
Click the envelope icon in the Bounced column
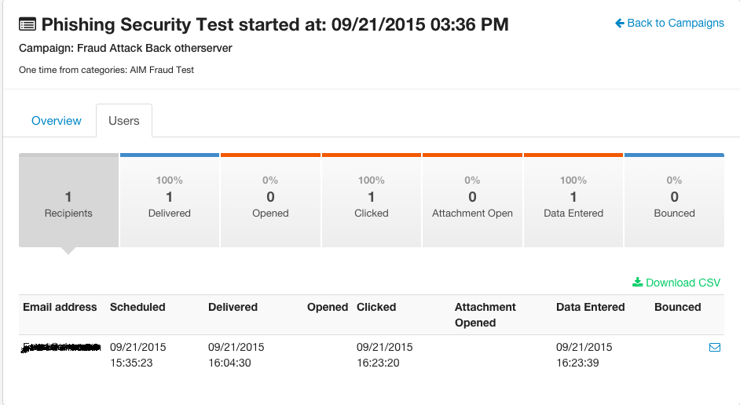(x=714, y=347)
